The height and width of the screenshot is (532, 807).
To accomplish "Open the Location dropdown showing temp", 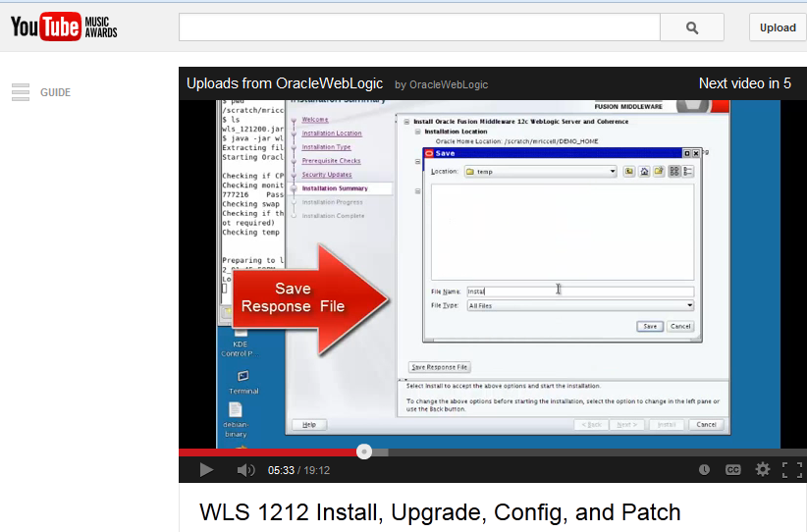I will (x=540, y=172).
